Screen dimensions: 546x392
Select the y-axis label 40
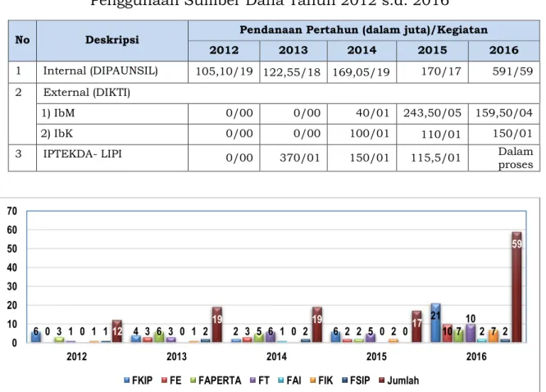point(11,267)
